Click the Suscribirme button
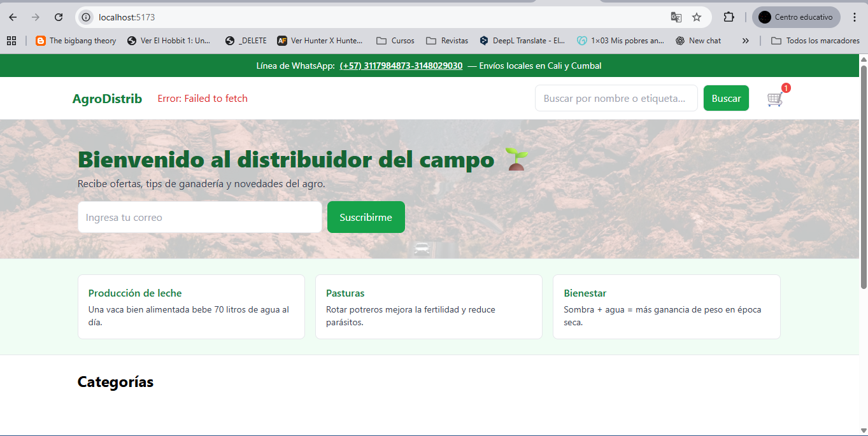Image resolution: width=868 pixels, height=436 pixels. pos(366,217)
